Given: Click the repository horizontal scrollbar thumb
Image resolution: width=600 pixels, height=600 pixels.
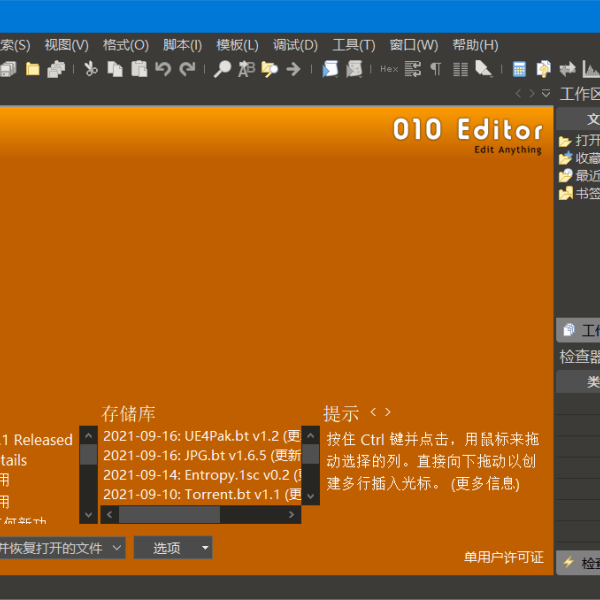Looking at the screenshot, I should 170,515.
